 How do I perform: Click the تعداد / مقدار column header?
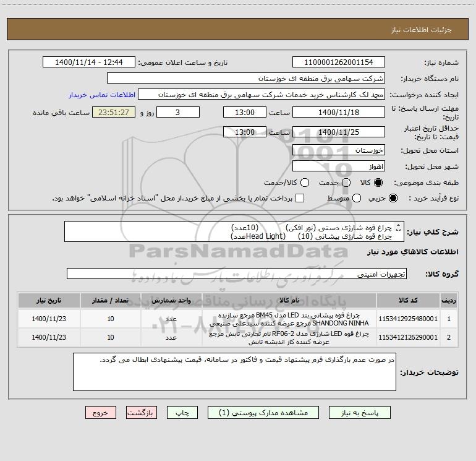click(x=111, y=300)
